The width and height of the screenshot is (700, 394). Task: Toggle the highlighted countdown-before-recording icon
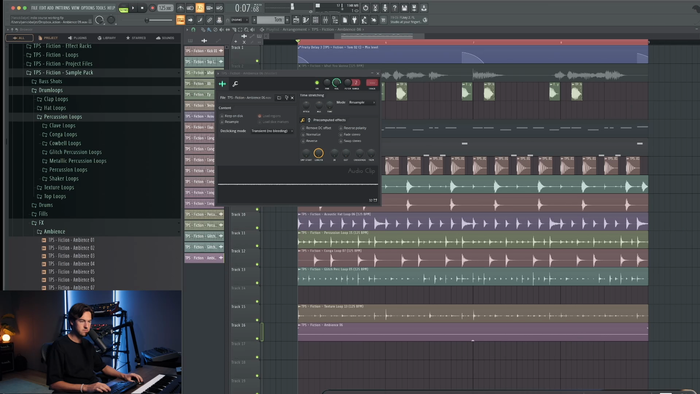200,8
